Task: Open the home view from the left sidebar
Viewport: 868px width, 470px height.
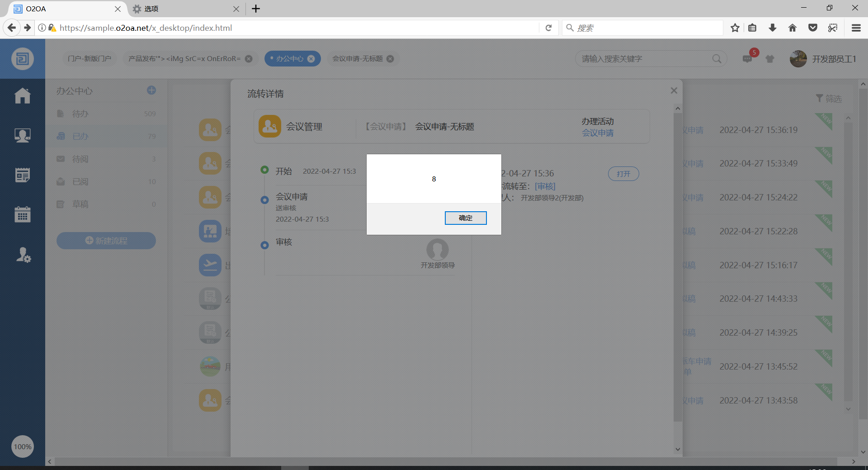Action: click(x=23, y=96)
